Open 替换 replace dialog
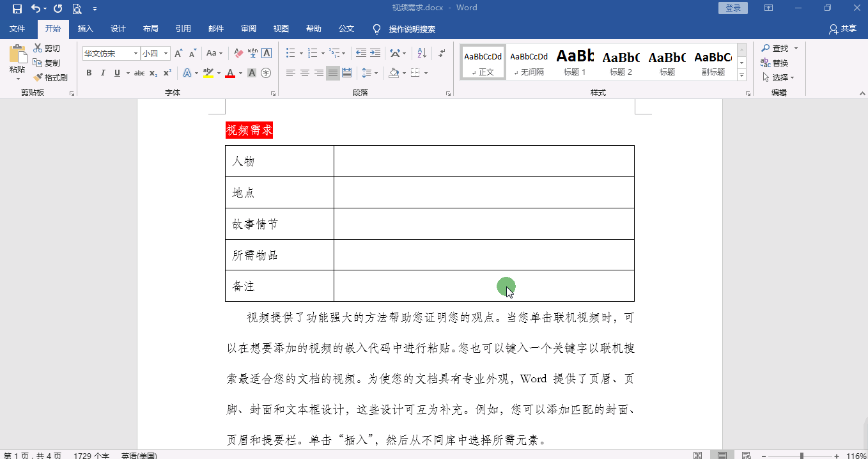This screenshot has width=868, height=459. point(775,63)
